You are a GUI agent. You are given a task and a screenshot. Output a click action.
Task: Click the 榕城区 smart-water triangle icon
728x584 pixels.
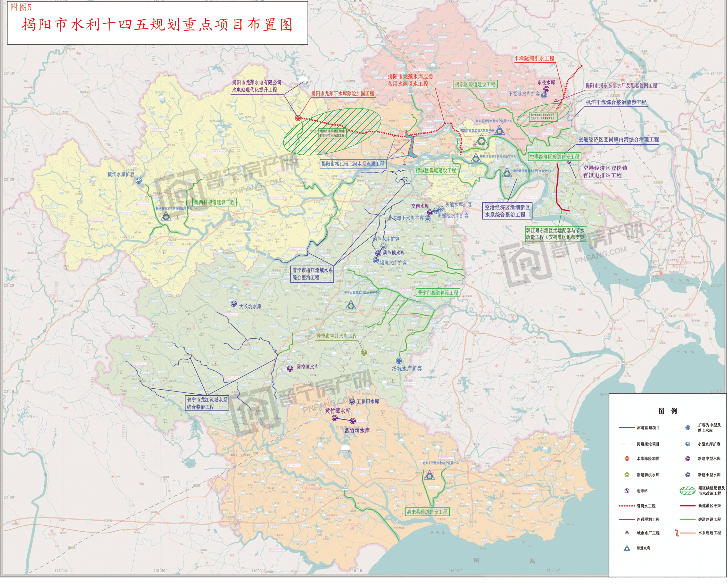coord(476,158)
